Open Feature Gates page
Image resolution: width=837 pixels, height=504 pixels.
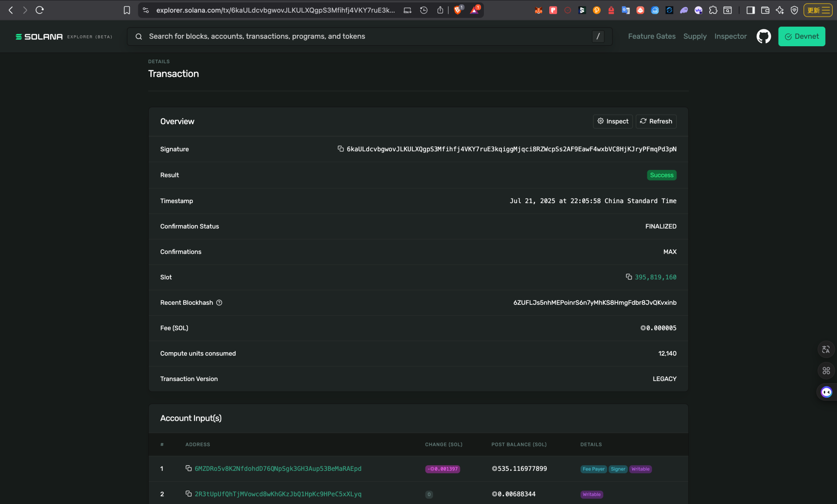[652, 37]
